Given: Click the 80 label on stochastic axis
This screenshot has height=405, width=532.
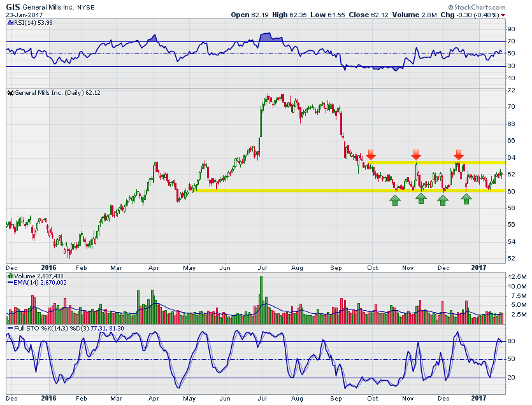Looking at the screenshot, I should click(x=511, y=341).
